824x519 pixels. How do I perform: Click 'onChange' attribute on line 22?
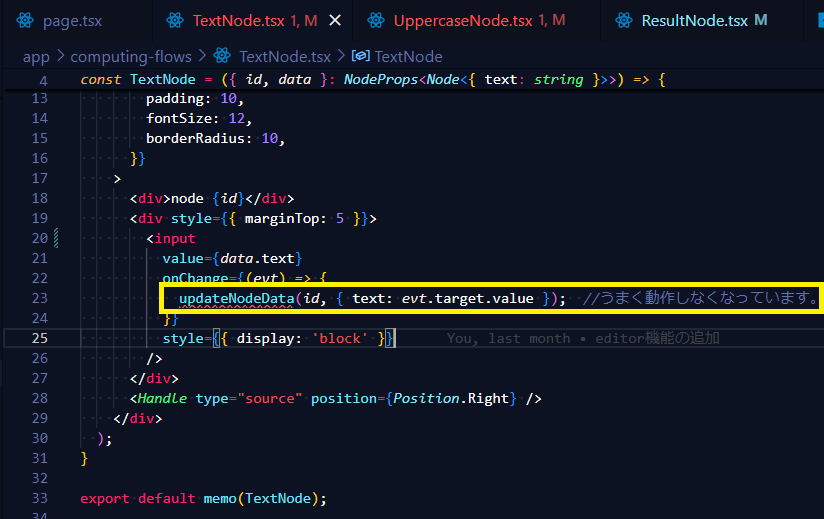(x=195, y=278)
